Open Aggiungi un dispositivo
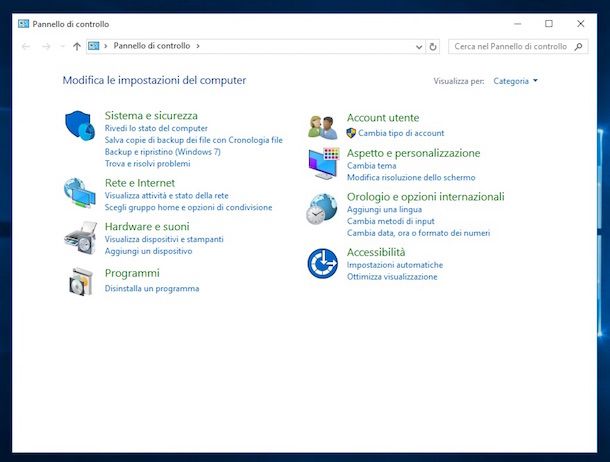610x462 pixels. tap(148, 251)
